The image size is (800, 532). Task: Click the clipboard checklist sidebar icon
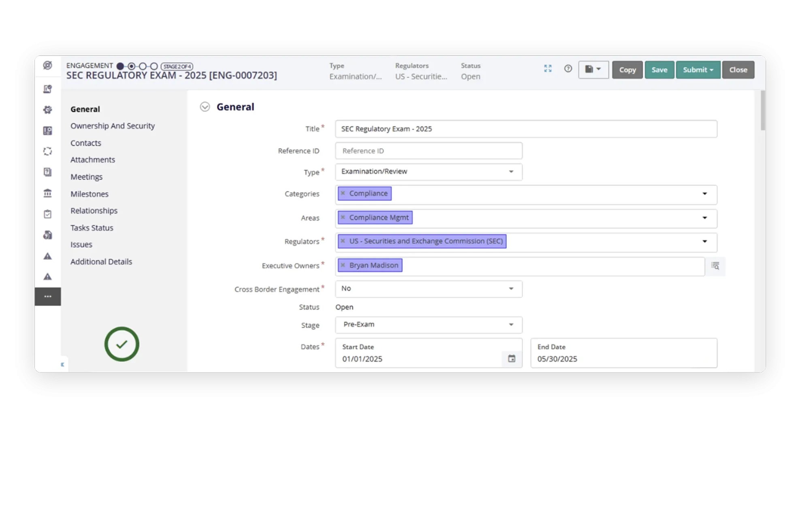pyautogui.click(x=47, y=214)
